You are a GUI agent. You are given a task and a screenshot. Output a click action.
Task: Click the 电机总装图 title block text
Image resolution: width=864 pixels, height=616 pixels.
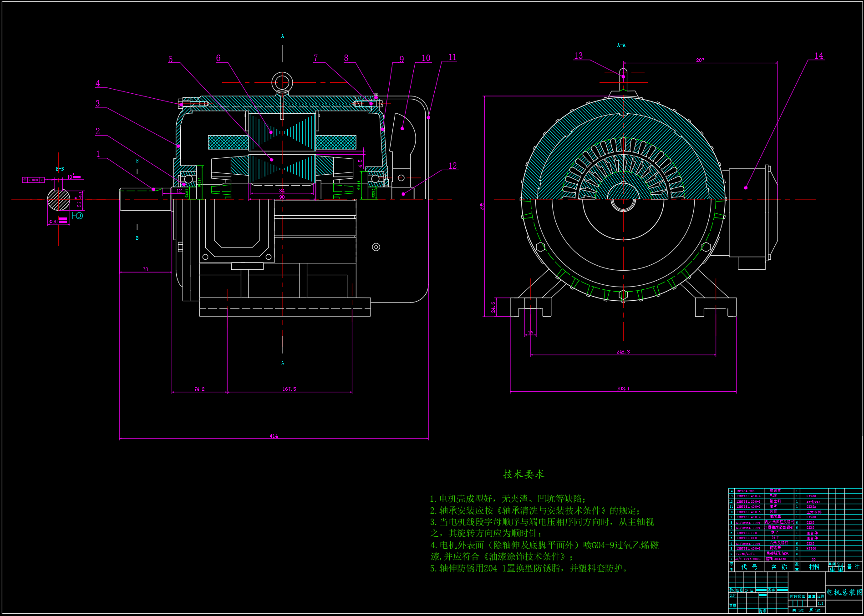click(x=844, y=592)
